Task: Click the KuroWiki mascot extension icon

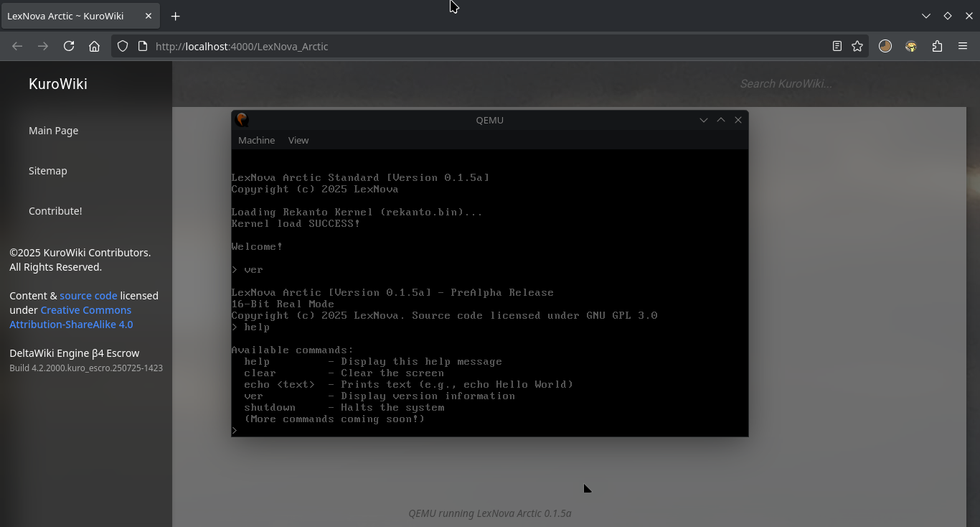Action: click(910, 46)
